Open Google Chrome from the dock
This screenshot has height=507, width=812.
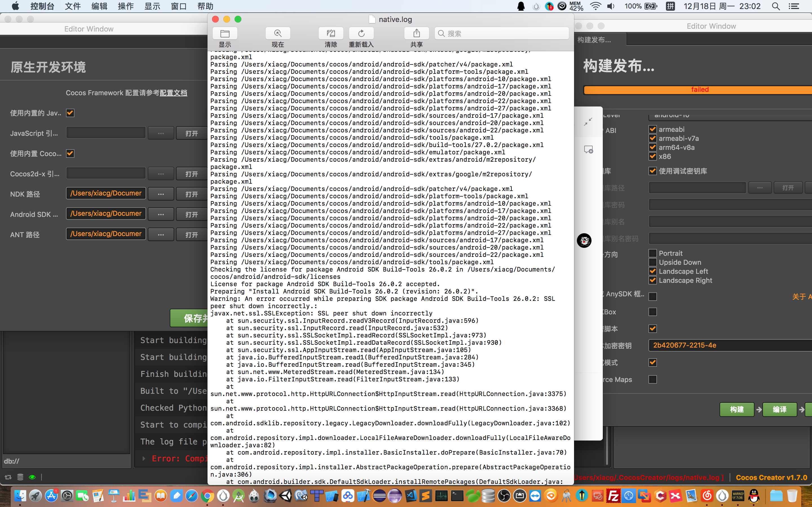pos(207,496)
